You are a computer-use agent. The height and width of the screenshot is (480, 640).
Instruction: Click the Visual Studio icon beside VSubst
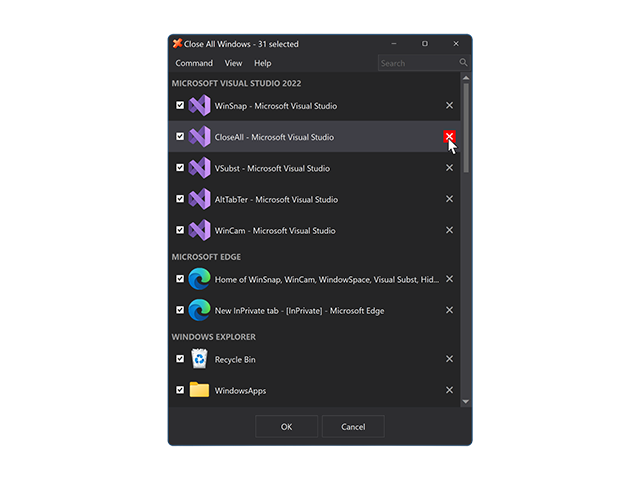pyautogui.click(x=200, y=168)
